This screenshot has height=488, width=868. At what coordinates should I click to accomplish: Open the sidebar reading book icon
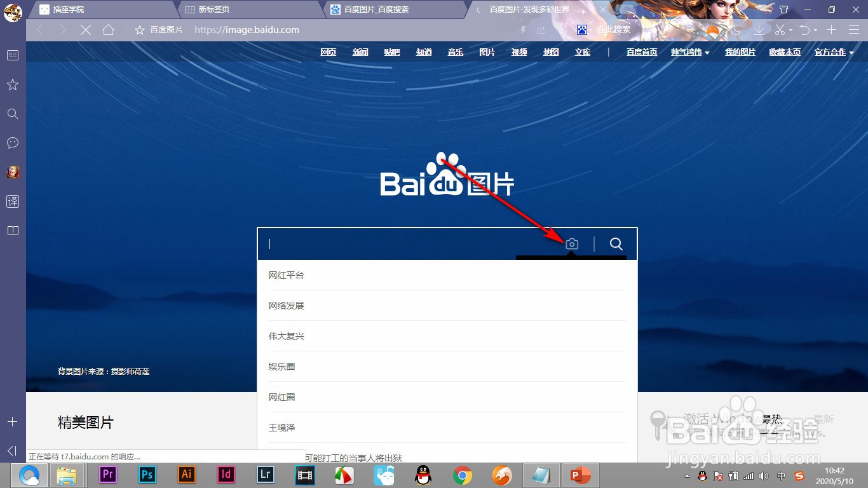[13, 231]
